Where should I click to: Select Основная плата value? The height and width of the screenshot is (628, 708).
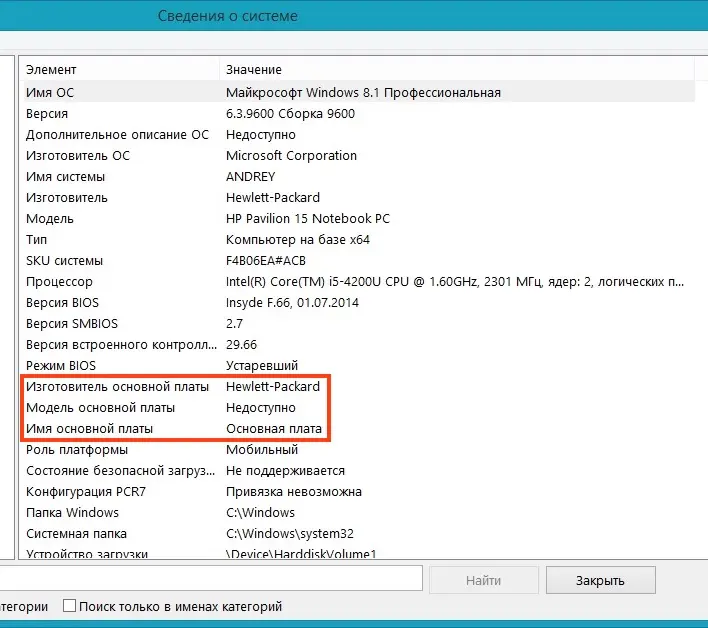(274, 428)
